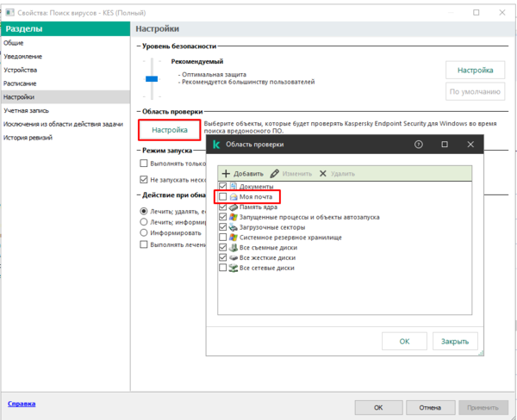The image size is (517, 420).
Task: Open the Справка link
Action: [x=22, y=404]
